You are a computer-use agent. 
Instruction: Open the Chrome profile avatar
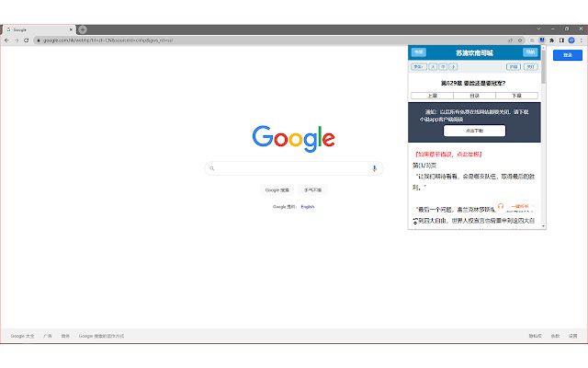click(x=571, y=40)
